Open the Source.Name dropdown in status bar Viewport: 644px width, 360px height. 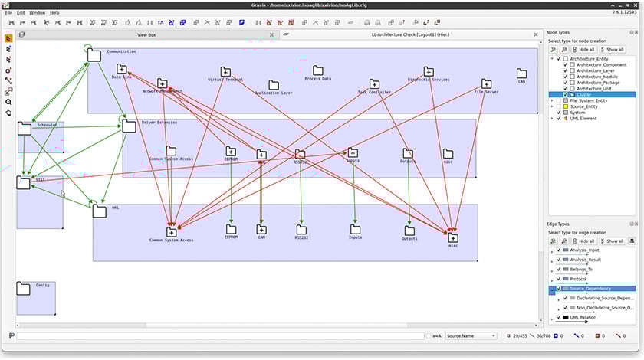(471, 335)
